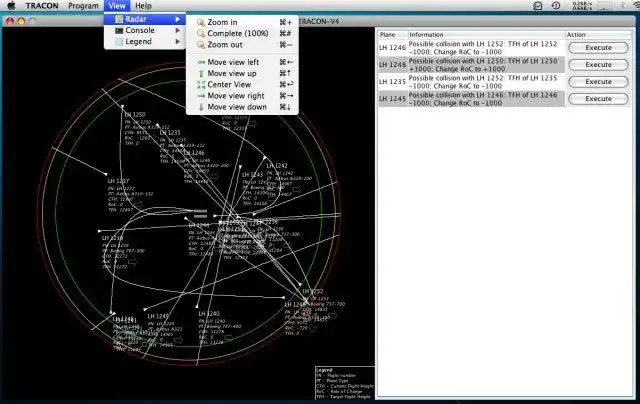Open Time Machine icon in menu bar
Screen dimensions: 640x404
(556, 6)
